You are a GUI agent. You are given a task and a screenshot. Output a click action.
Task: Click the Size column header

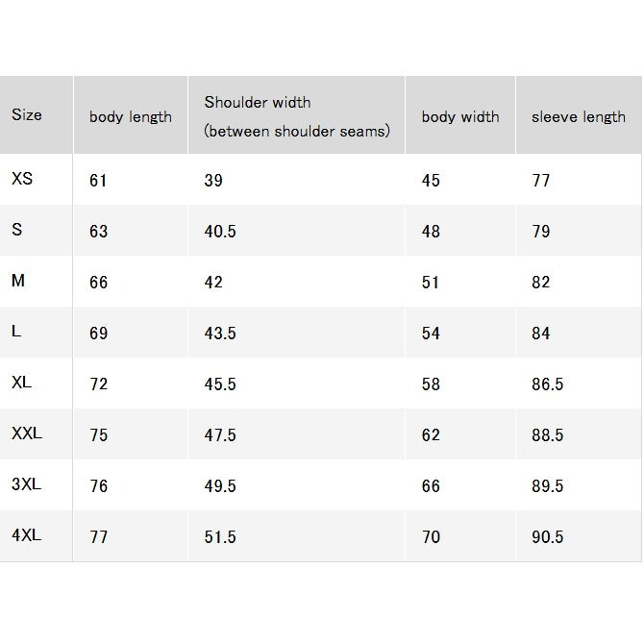(27, 114)
